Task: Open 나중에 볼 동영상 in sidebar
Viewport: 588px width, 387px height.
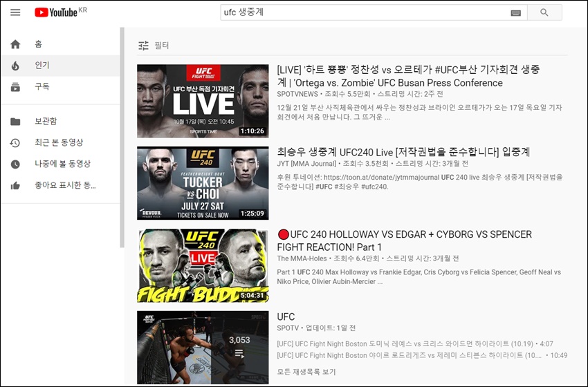Action: (x=60, y=164)
